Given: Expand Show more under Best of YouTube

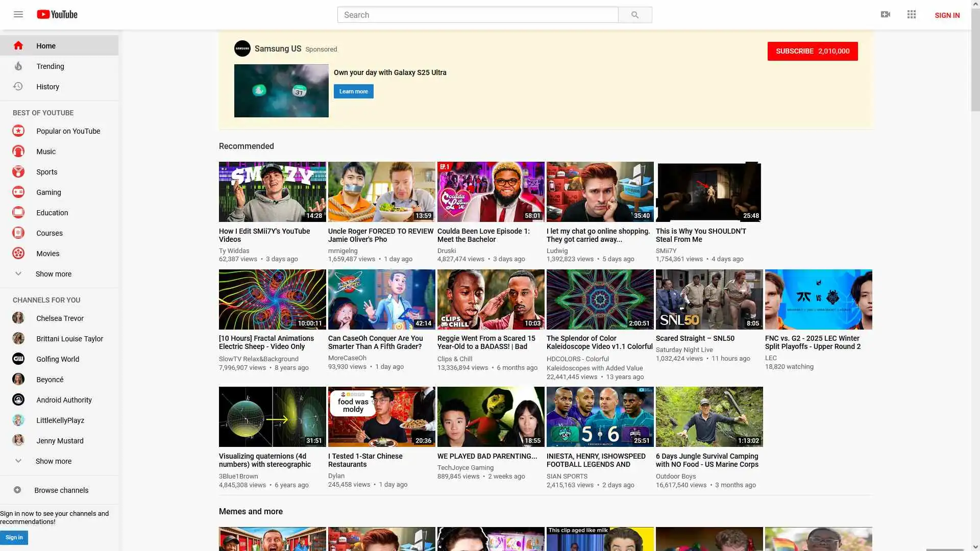Looking at the screenshot, I should point(53,274).
